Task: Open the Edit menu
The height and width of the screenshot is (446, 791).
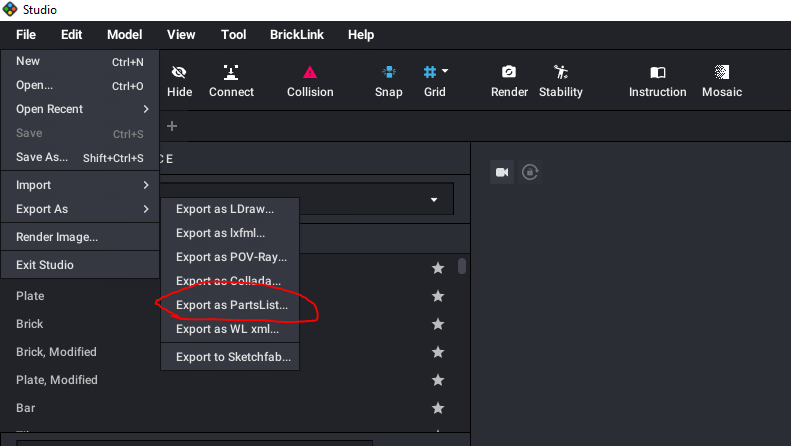Action: [x=72, y=35]
